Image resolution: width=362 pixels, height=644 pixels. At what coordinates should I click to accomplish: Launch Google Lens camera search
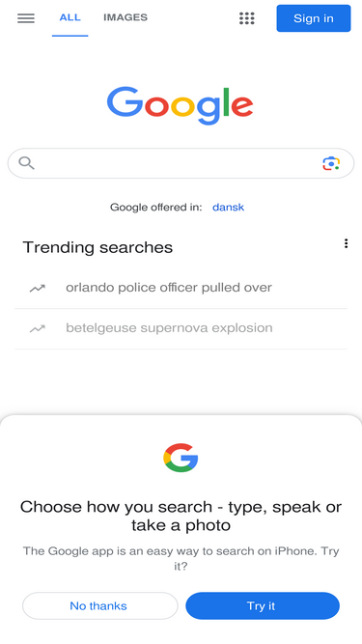331,163
